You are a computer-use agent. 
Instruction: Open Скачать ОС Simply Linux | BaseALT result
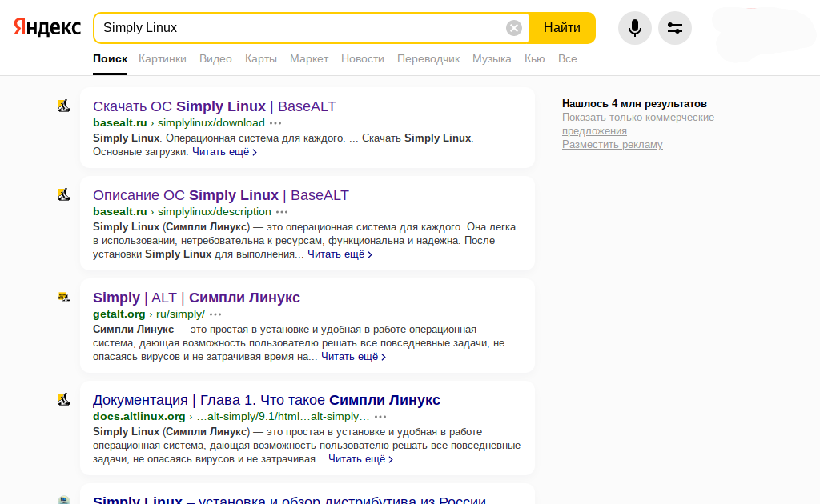click(215, 106)
